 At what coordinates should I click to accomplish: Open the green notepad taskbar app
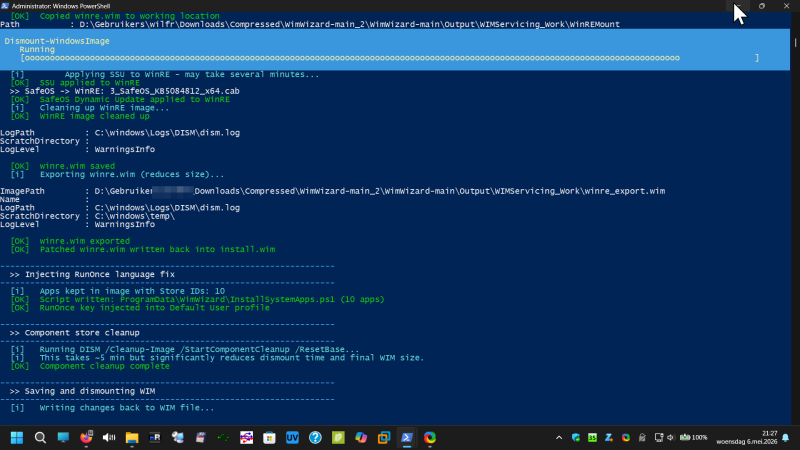tap(338, 437)
